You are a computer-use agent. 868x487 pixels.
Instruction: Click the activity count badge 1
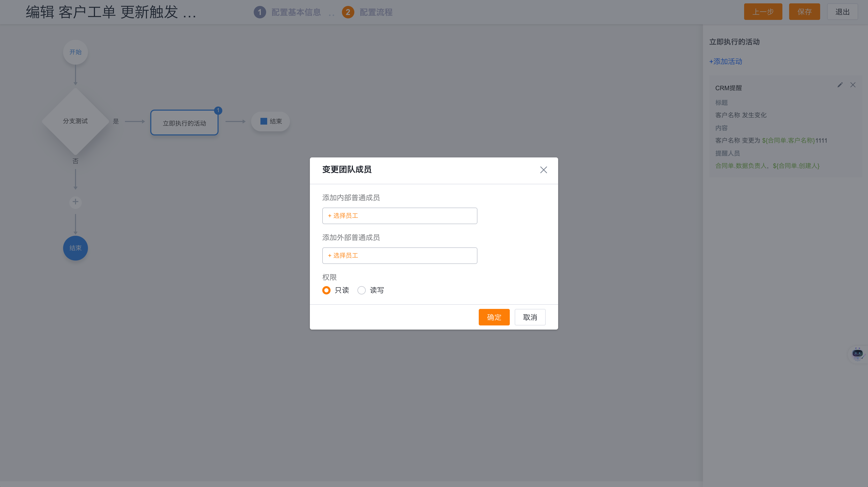(x=218, y=110)
